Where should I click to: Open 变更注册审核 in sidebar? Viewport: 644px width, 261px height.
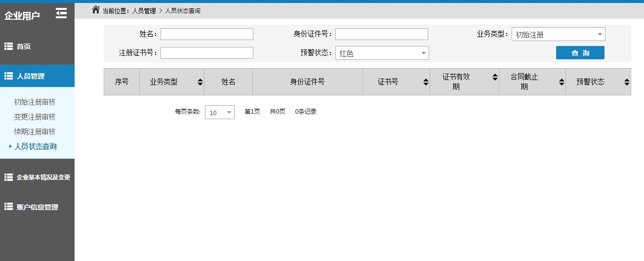(35, 117)
